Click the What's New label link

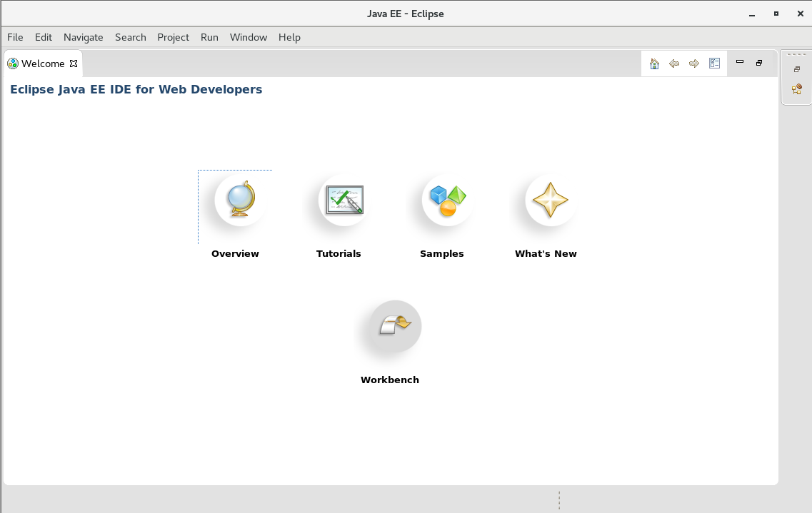546,253
